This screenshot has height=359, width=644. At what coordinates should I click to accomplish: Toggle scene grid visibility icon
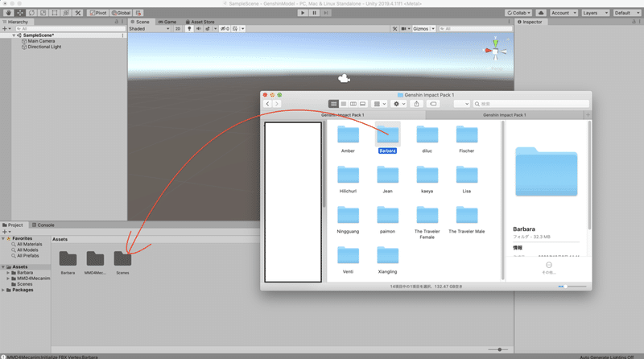[x=235, y=29]
